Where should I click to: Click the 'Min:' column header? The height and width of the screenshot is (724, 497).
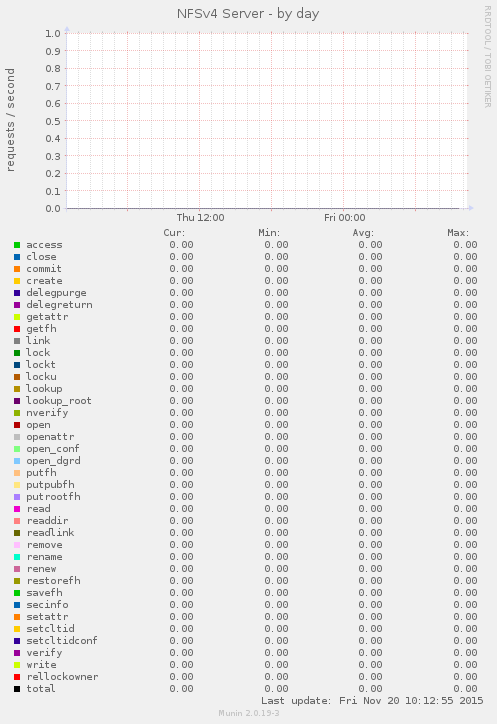click(x=269, y=233)
